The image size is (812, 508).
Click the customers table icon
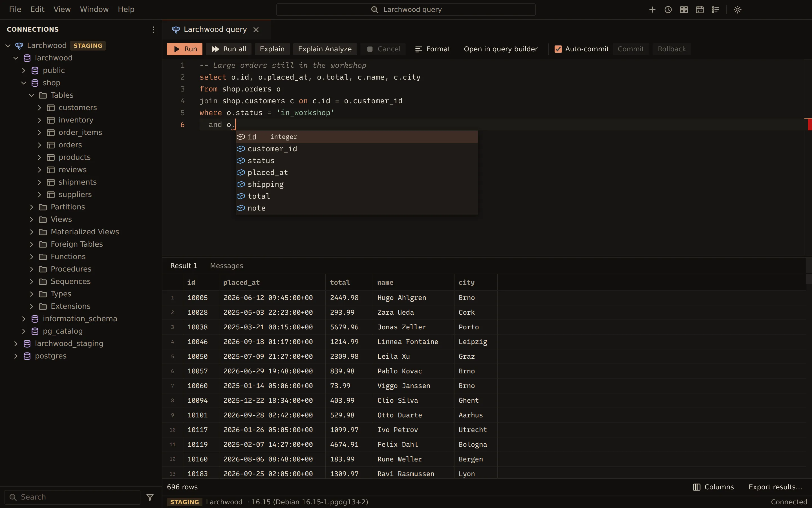point(51,108)
